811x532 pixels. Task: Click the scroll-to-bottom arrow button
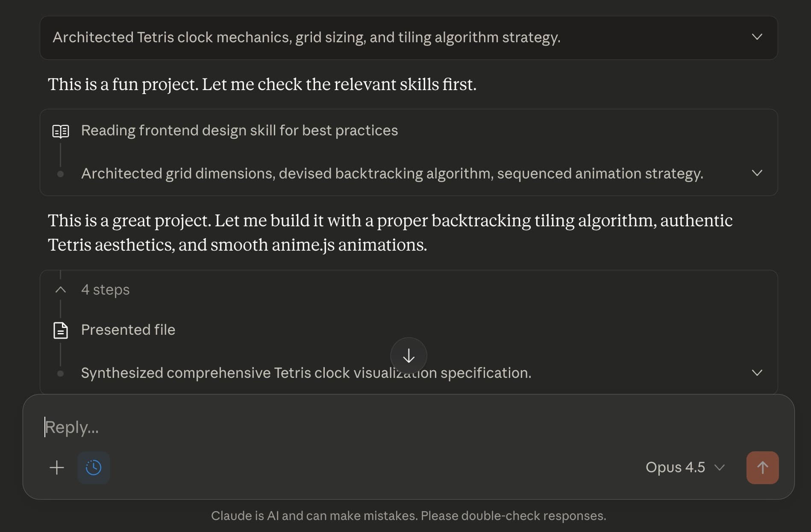click(x=408, y=356)
